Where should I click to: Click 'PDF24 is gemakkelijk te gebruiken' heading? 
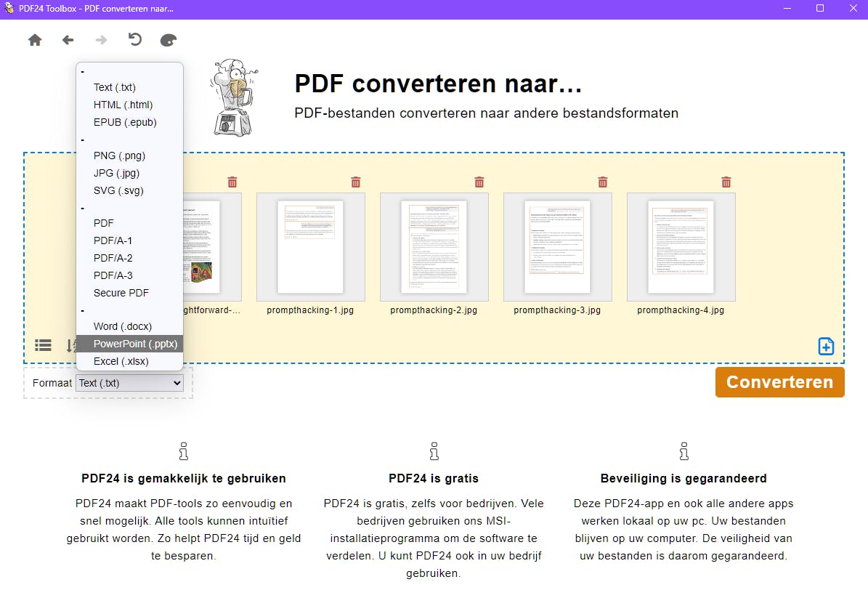pyautogui.click(x=184, y=479)
